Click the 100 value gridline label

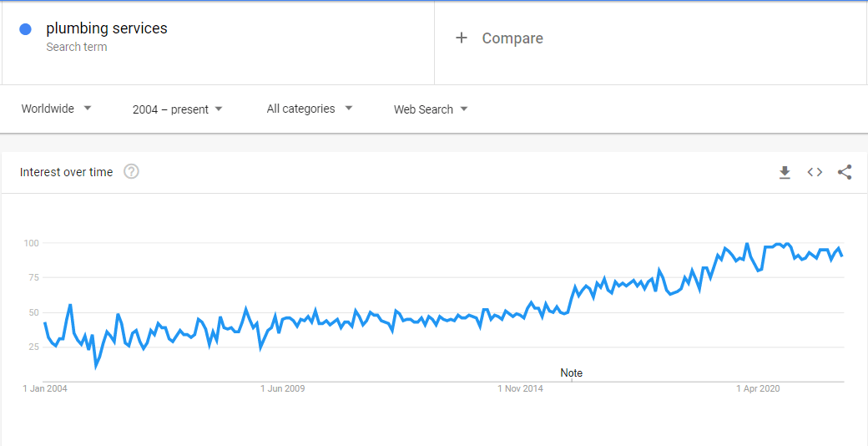[30, 243]
